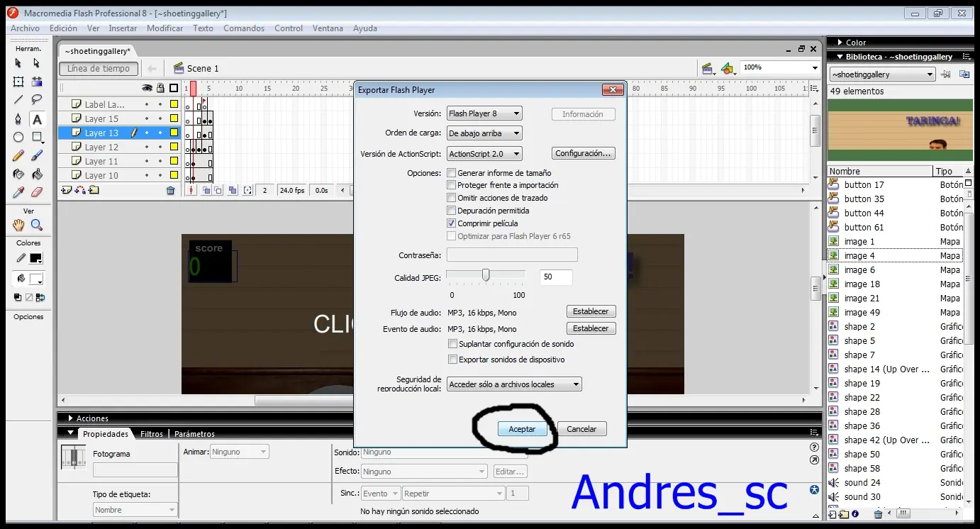The height and width of the screenshot is (529, 980).
Task: Toggle outline square for Layer 12
Action: coord(174,147)
